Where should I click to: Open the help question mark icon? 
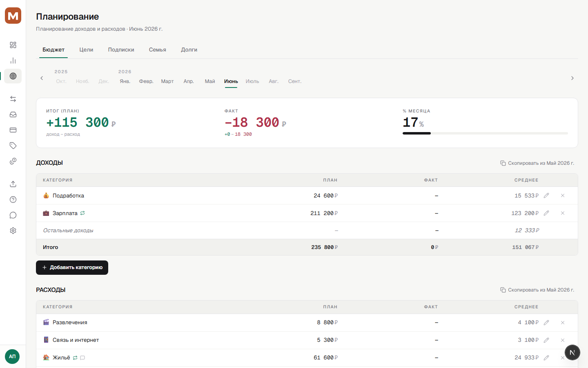[x=13, y=200]
